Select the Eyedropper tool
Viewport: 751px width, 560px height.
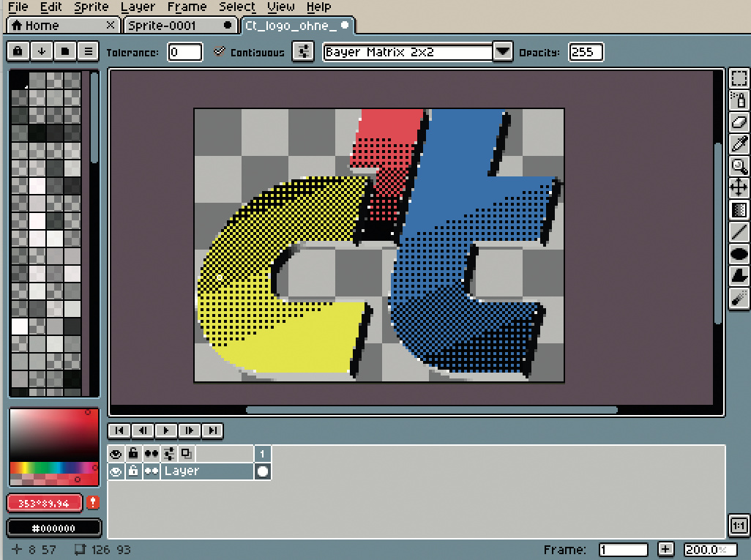click(x=739, y=143)
